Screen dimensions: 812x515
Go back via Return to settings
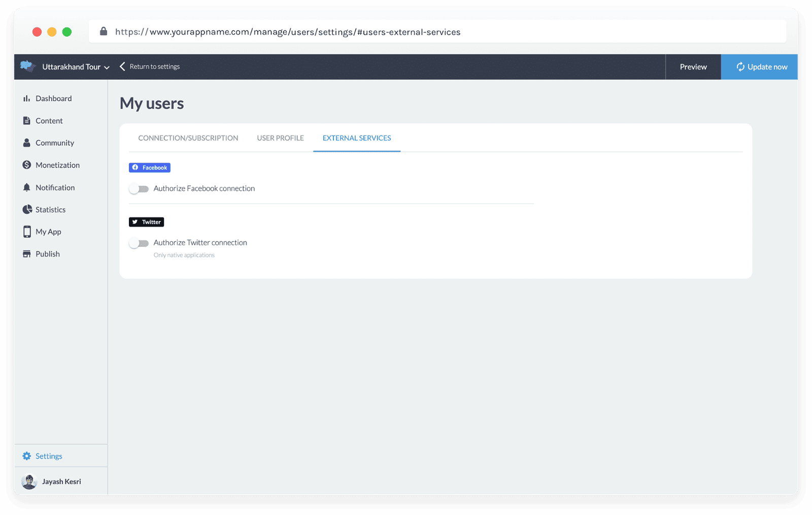click(x=150, y=67)
